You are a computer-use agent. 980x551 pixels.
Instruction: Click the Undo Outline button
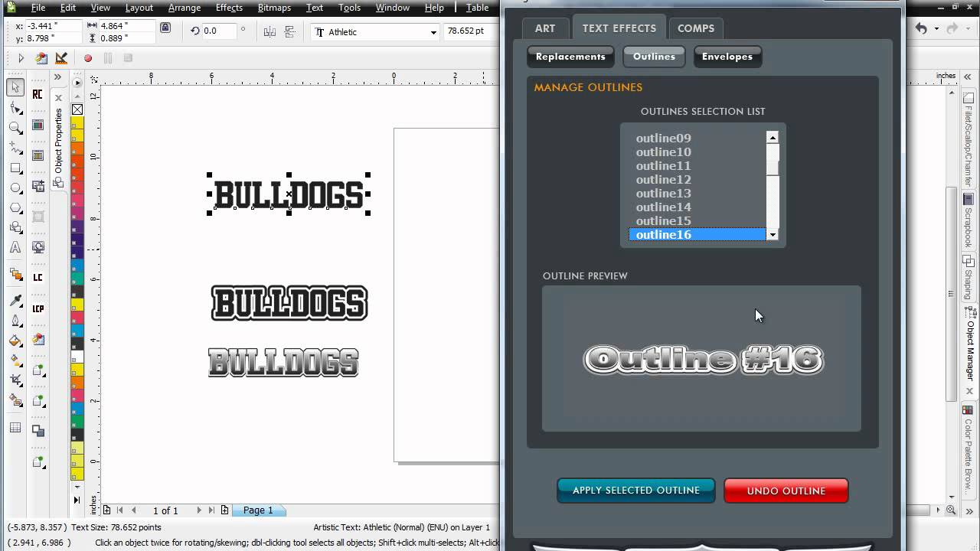tap(786, 491)
